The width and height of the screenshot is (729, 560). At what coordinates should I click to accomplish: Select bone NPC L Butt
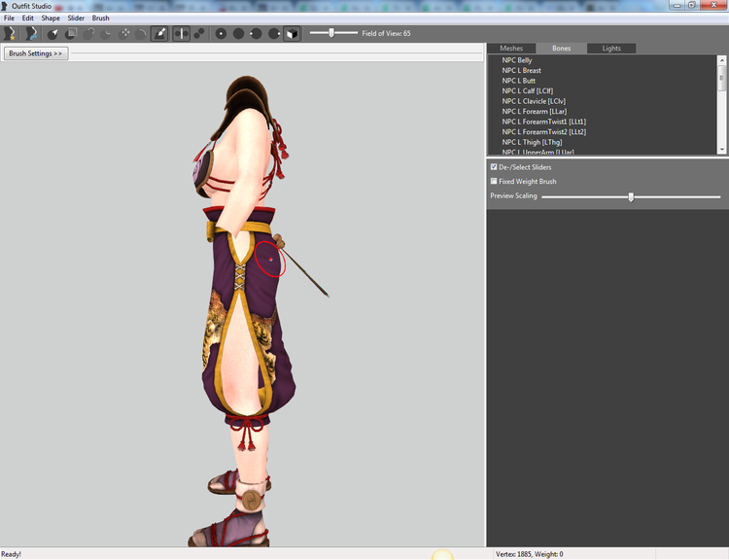(518, 81)
